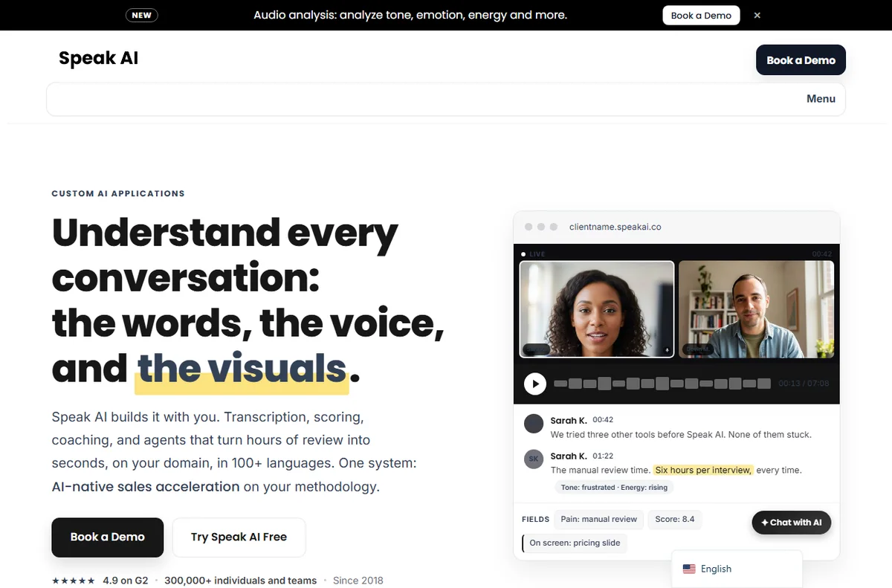Click the 'Score: 8.4' field chip

coord(674,520)
